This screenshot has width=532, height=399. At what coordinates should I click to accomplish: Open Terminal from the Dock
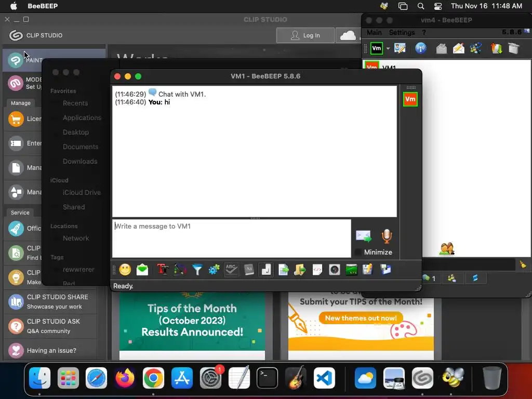click(267, 378)
